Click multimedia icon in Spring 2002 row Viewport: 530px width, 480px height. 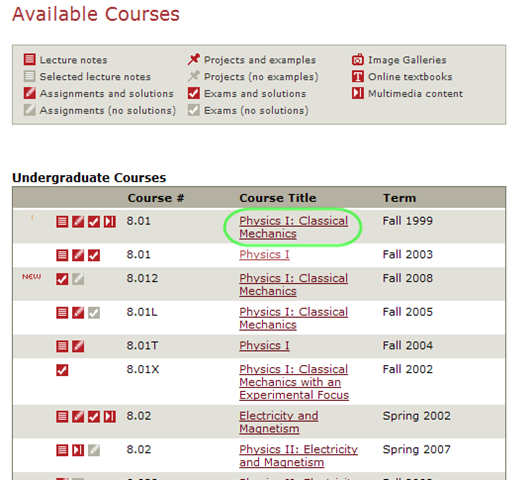tap(110, 416)
